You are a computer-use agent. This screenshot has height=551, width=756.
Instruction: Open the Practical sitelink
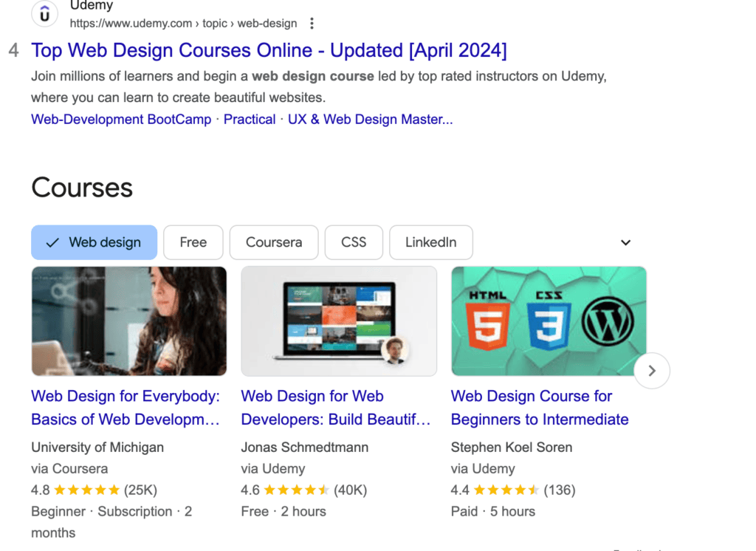point(250,119)
